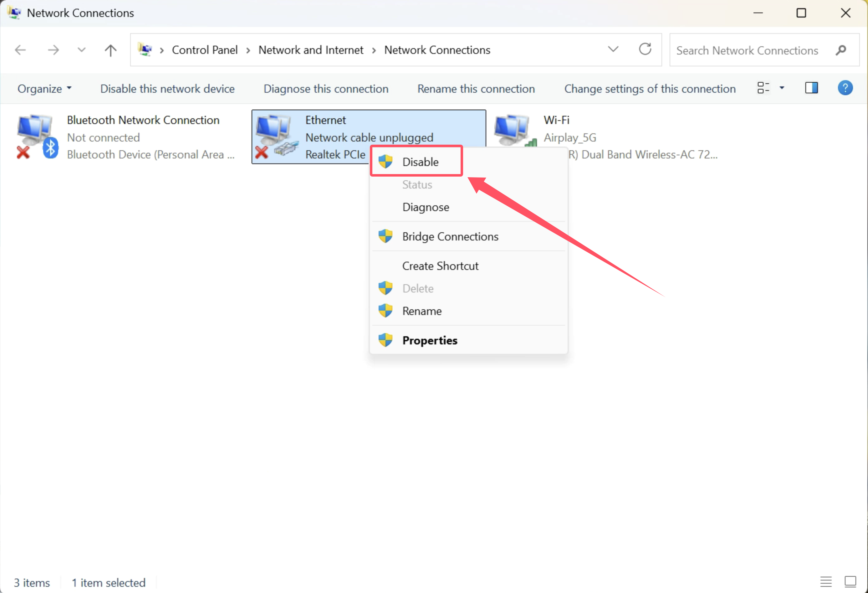This screenshot has height=593, width=868.
Task: Maximize the Network Connections window
Action: click(x=801, y=13)
